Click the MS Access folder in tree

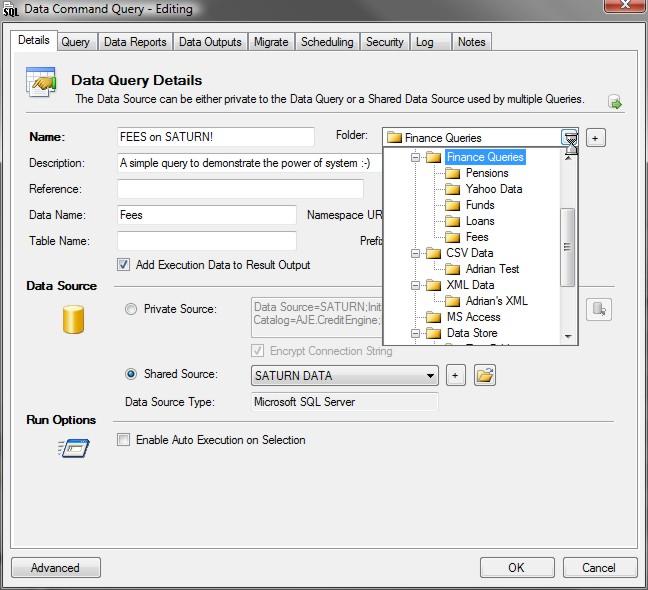pos(432,317)
